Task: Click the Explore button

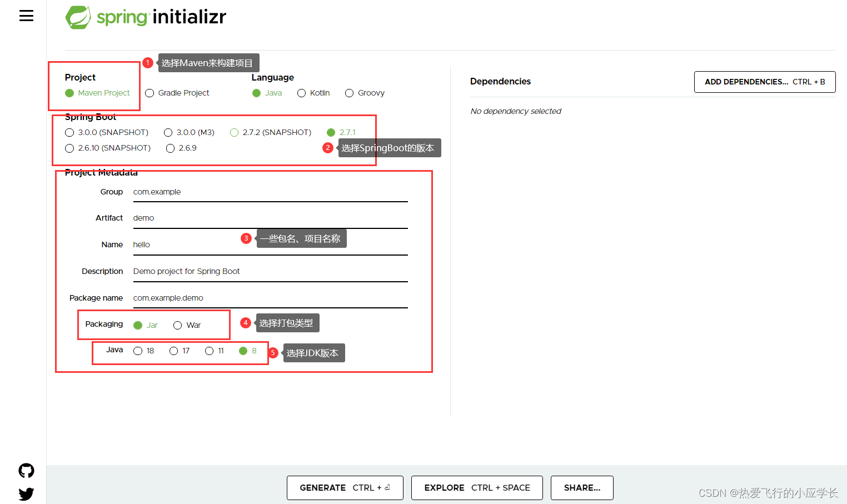Action: [x=477, y=488]
